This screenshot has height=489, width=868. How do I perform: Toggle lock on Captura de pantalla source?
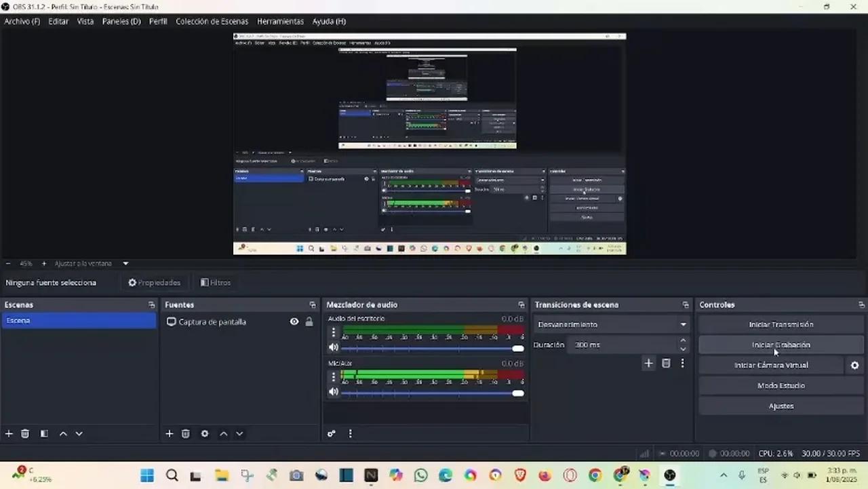coord(309,322)
